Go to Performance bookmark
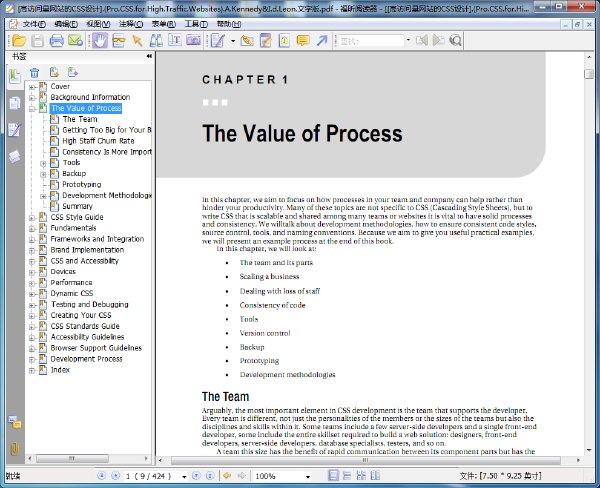The height and width of the screenshot is (488, 600). (71, 282)
